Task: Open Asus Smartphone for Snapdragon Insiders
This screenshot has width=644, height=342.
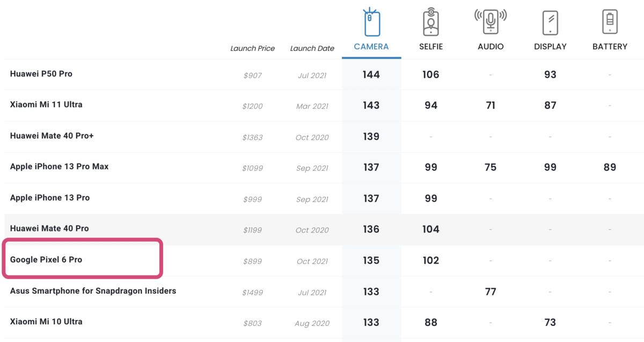Action: click(93, 290)
